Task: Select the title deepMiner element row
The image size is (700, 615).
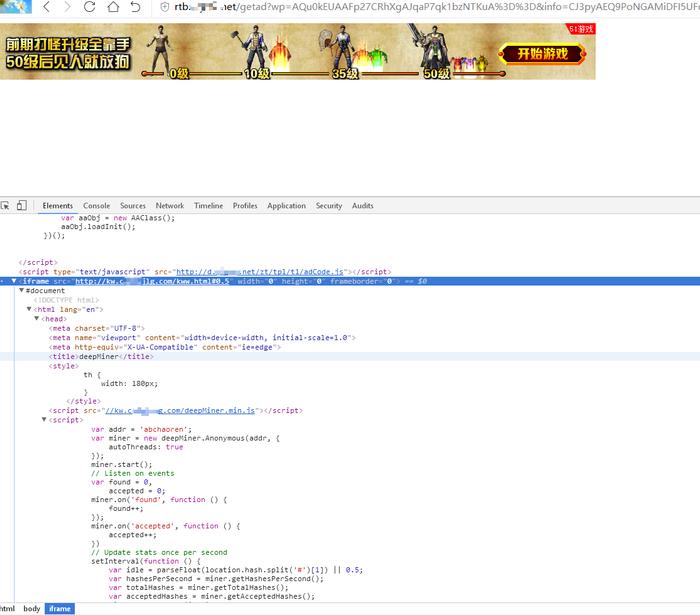Action: [350, 357]
